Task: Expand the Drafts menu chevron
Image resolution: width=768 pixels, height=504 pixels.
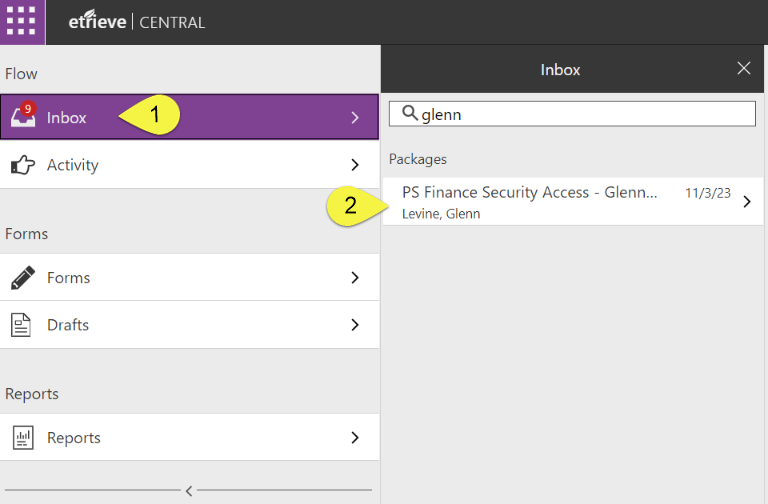Action: click(354, 325)
